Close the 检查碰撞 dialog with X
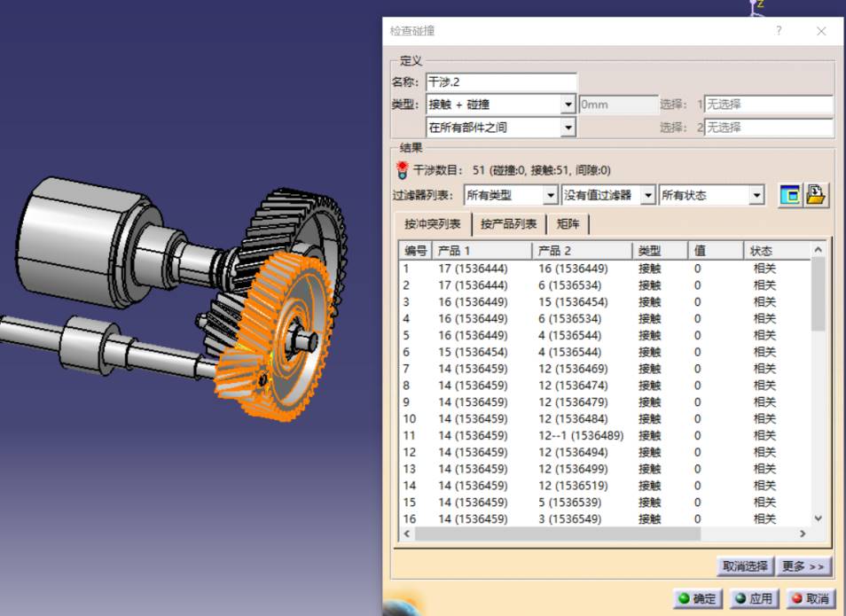The height and width of the screenshot is (616, 846). [821, 31]
